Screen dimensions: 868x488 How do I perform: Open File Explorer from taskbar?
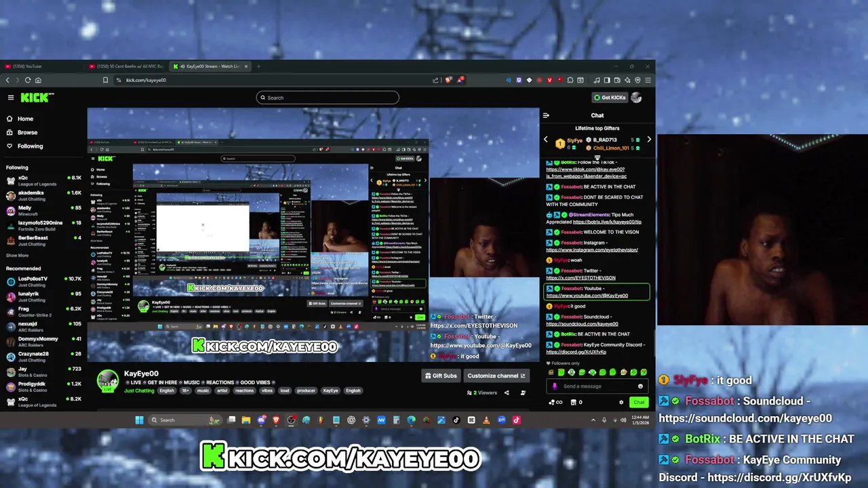[x=246, y=420]
